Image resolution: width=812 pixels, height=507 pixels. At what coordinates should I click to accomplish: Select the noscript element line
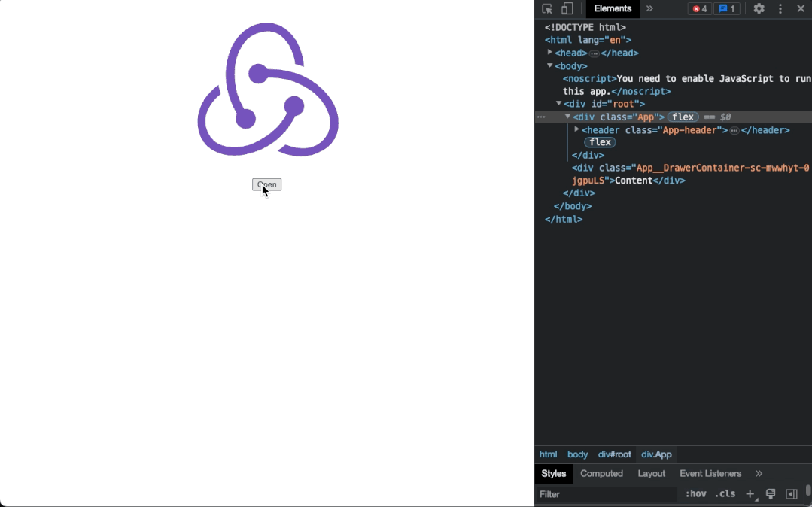[687, 85]
